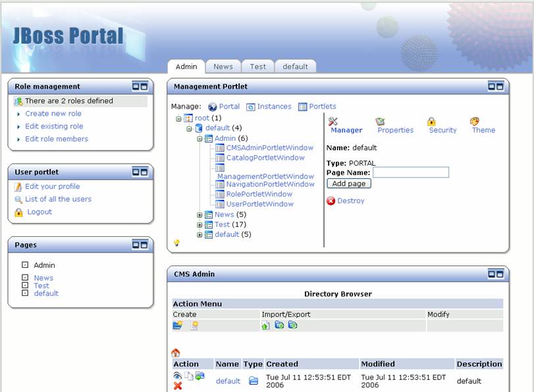
Task: Maximize the Pages portlet
Action: point(144,245)
